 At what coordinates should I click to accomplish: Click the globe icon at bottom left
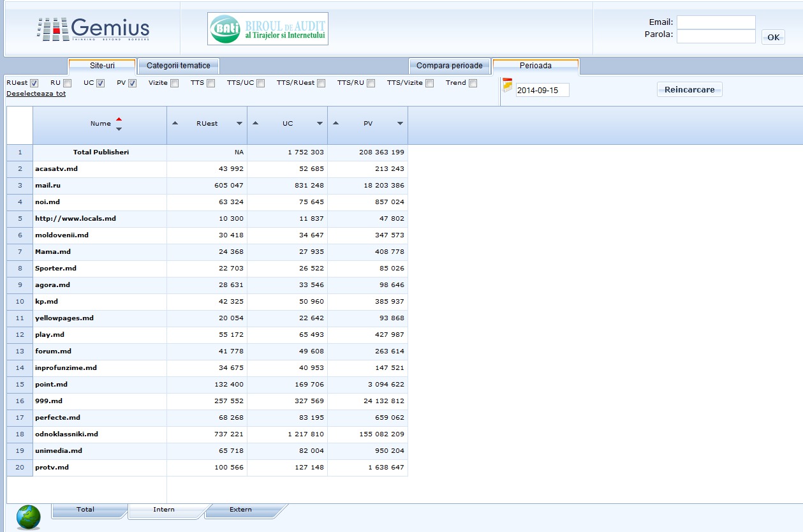point(29,517)
